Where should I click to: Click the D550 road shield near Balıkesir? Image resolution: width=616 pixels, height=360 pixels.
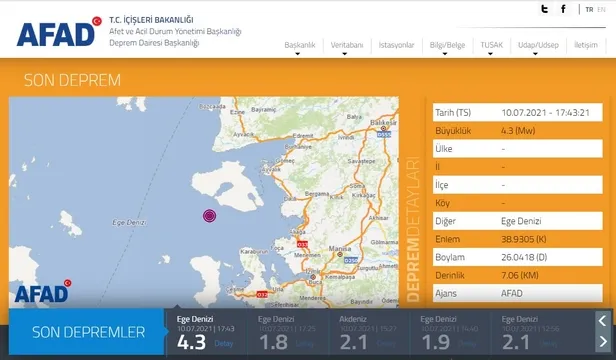384,134
